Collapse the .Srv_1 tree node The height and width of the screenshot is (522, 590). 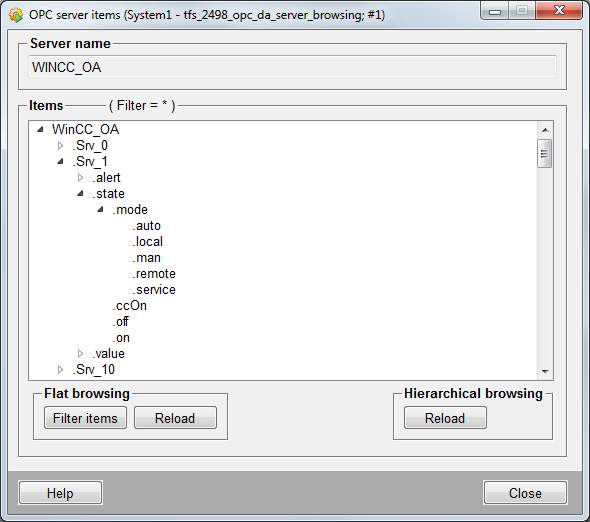click(60, 161)
